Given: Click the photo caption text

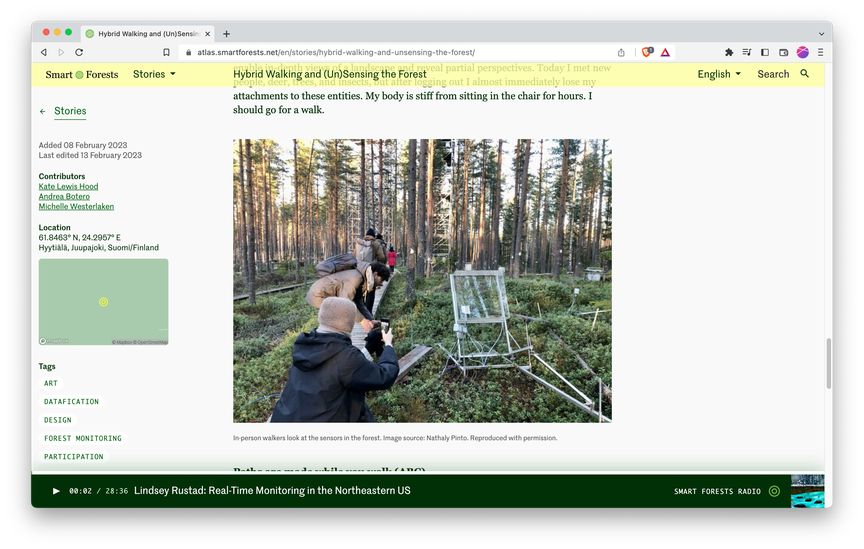Looking at the screenshot, I should coord(395,438).
